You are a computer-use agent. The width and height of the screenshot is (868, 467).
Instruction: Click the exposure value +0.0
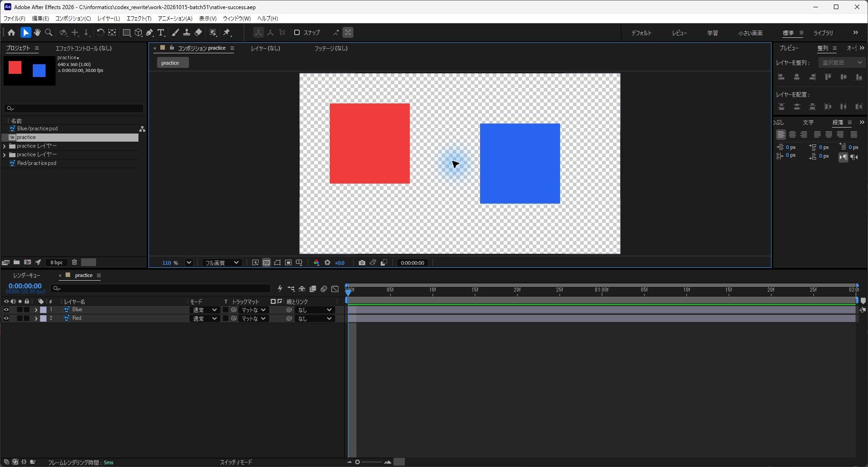339,263
